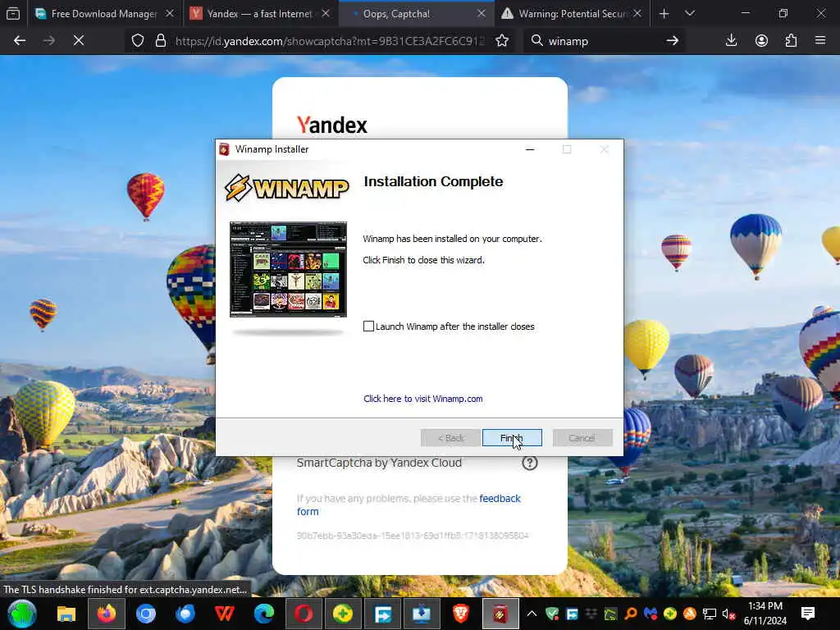Submit the winamp search with arrow button
The height and width of the screenshot is (630, 840).
pyautogui.click(x=673, y=41)
